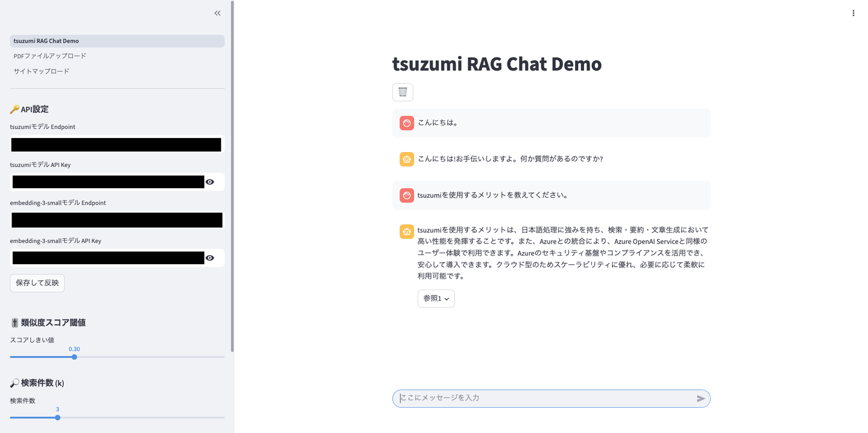Click the message tsuzumiを使用するメリットを教えてください。
Screen dimensions: 868x433
point(493,195)
